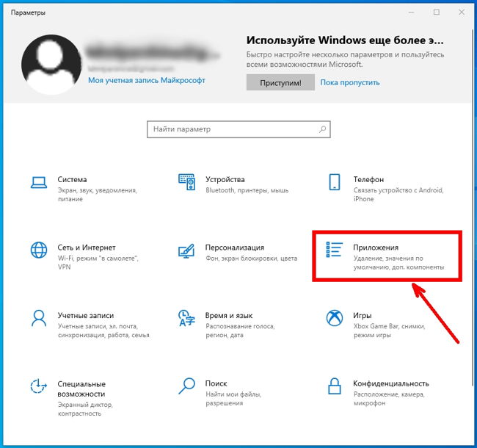The width and height of the screenshot is (477, 448).
Task: Click 'Найти мои файлы, разрешения' description
Action: (233, 398)
